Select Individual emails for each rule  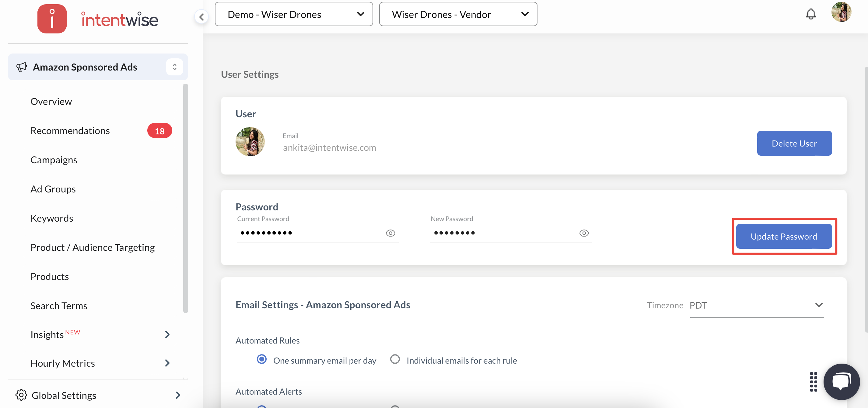[x=395, y=359]
